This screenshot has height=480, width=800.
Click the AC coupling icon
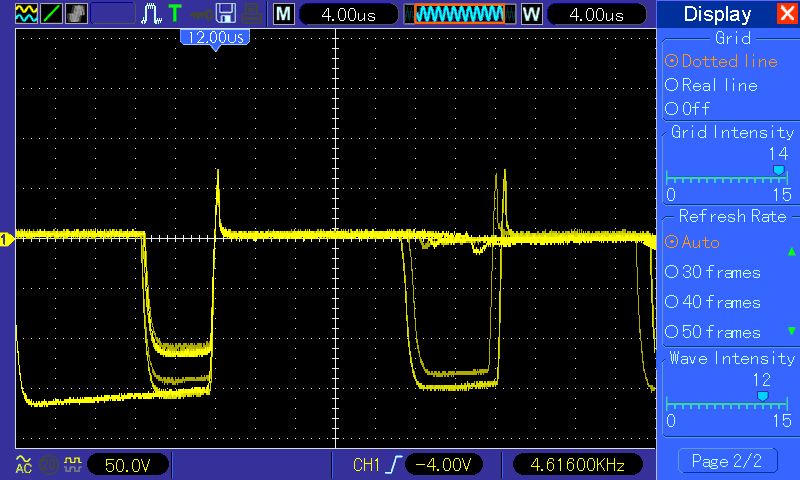point(23,464)
